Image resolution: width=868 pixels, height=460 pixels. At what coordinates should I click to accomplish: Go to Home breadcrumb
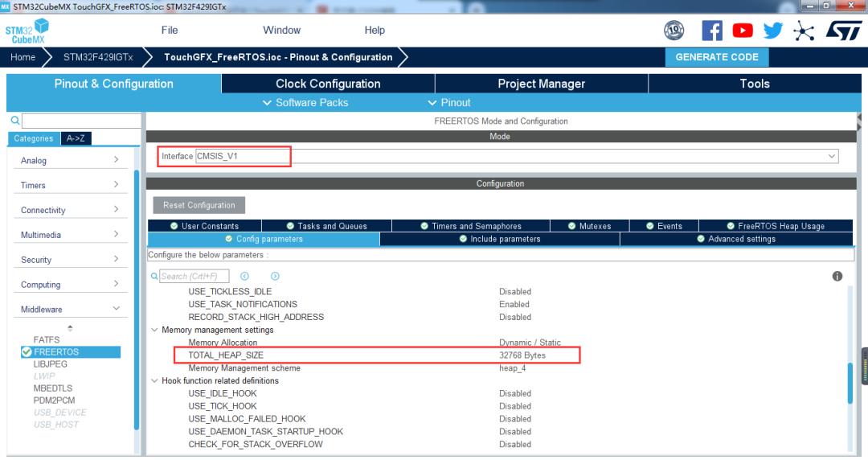pos(23,57)
